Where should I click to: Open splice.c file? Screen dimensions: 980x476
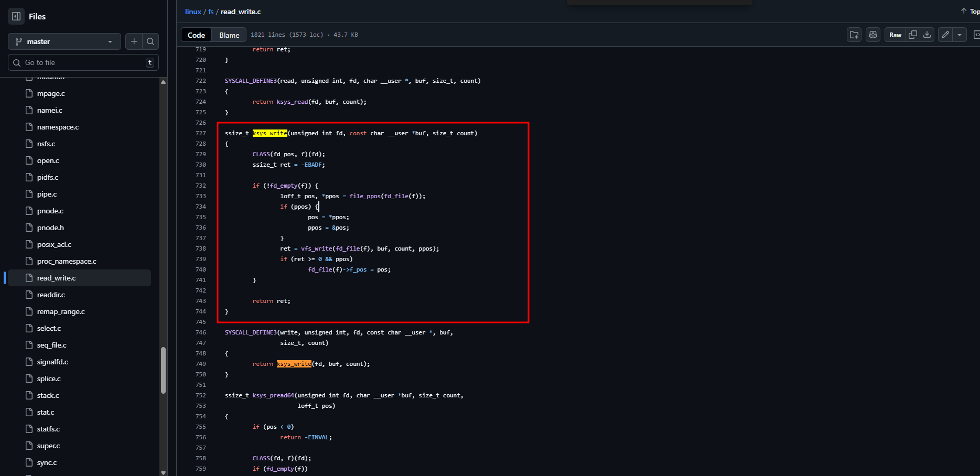point(49,378)
